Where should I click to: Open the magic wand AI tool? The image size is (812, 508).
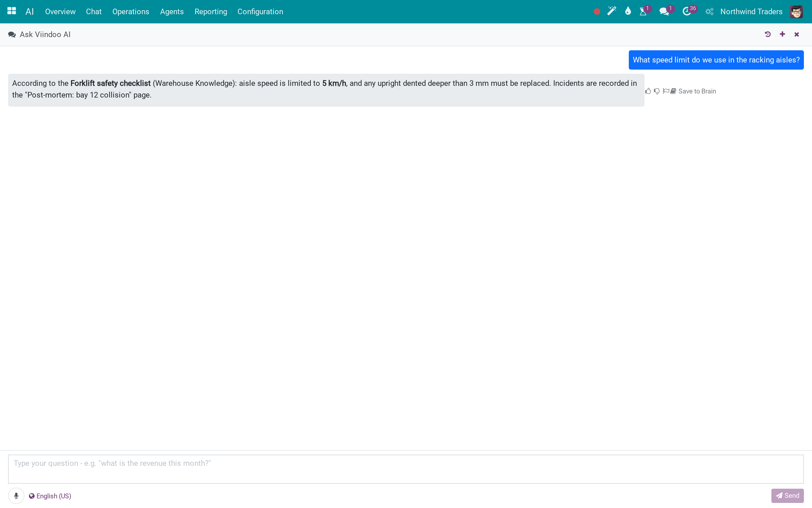[x=612, y=11]
